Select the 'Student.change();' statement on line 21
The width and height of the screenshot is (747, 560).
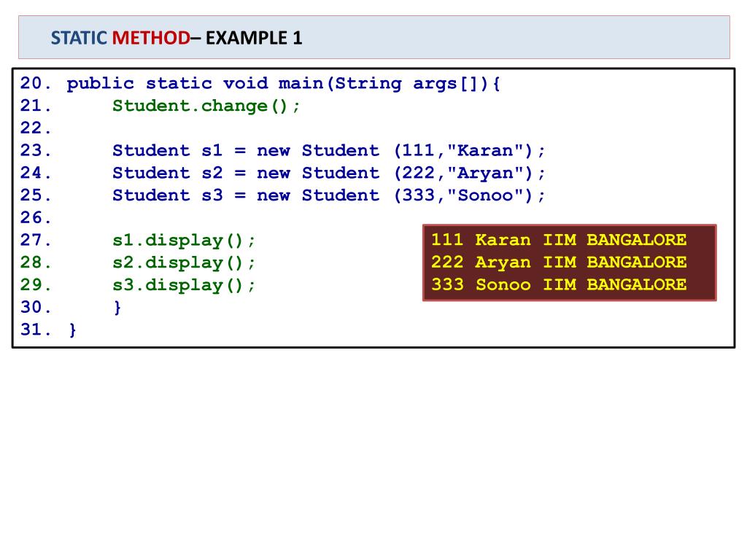tap(206, 106)
